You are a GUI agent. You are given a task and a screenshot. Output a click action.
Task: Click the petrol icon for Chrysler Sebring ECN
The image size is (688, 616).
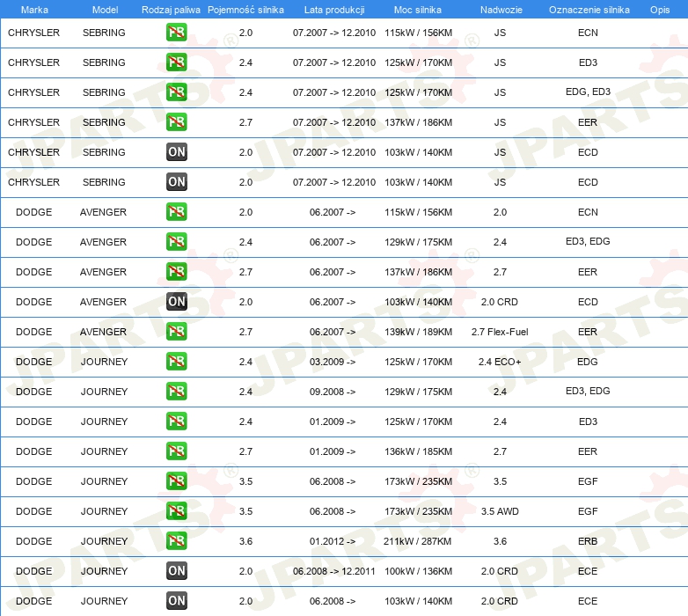[x=176, y=33]
